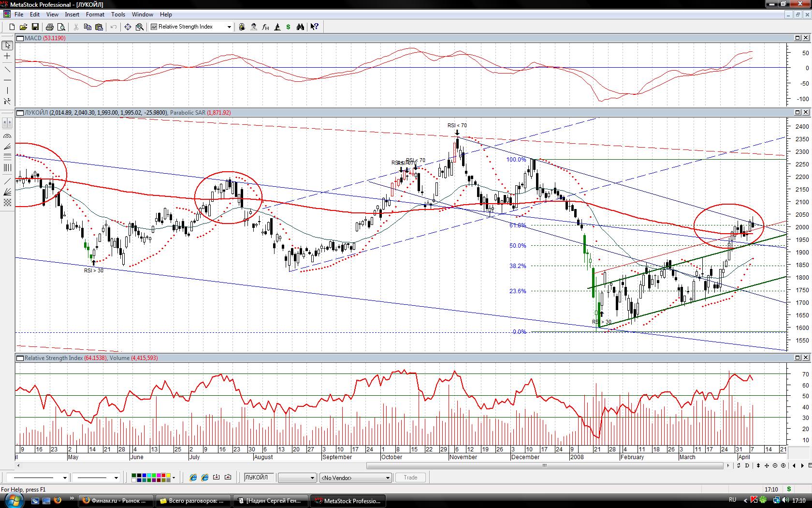812x508 pixels.
Task: Open the Window menu
Action: [143, 15]
